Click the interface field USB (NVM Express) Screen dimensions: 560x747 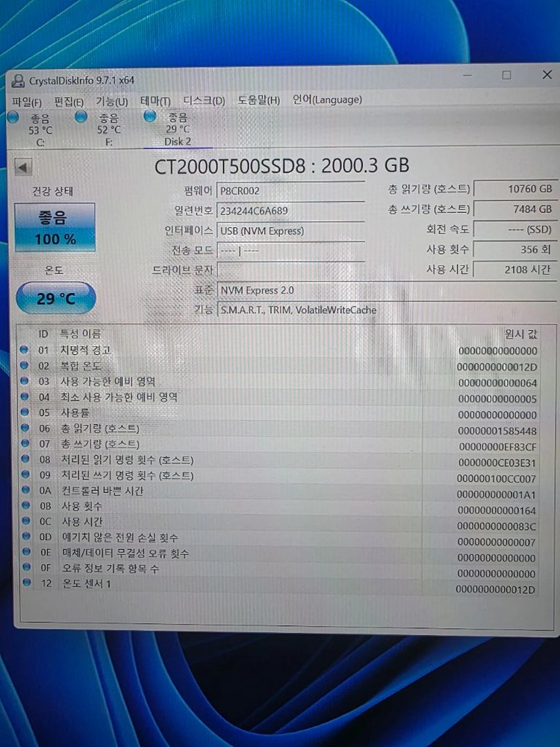coord(290,231)
